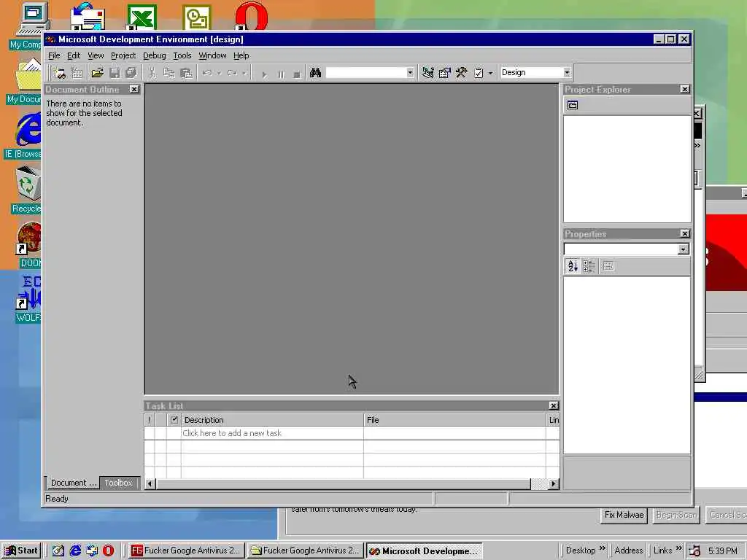747x560 pixels.
Task: Click the Add Item toolbar icon
Action: click(x=77, y=73)
